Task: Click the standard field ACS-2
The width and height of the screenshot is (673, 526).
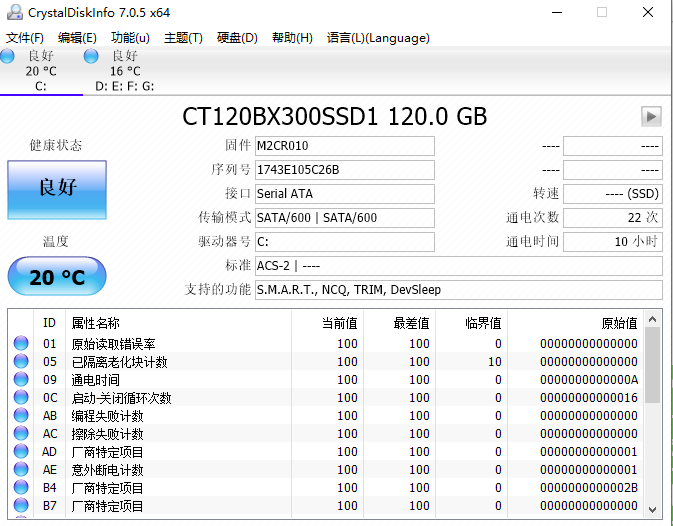Action: point(459,266)
